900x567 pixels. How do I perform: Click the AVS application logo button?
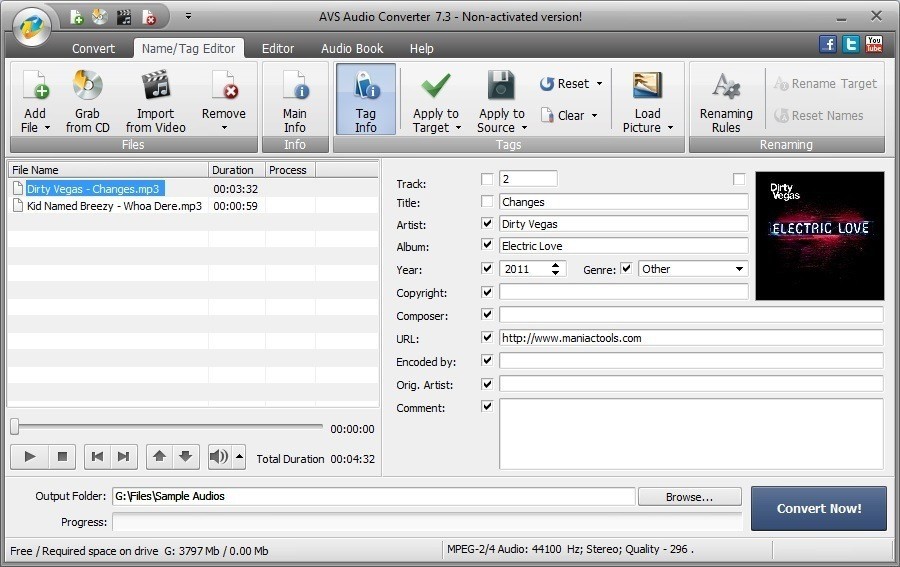click(x=32, y=26)
